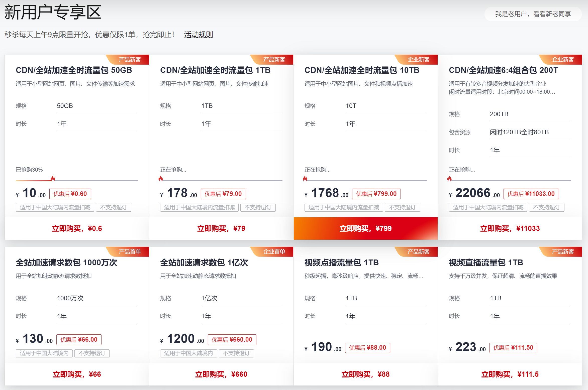Click flame icon on 50GB progress bar

53,179
